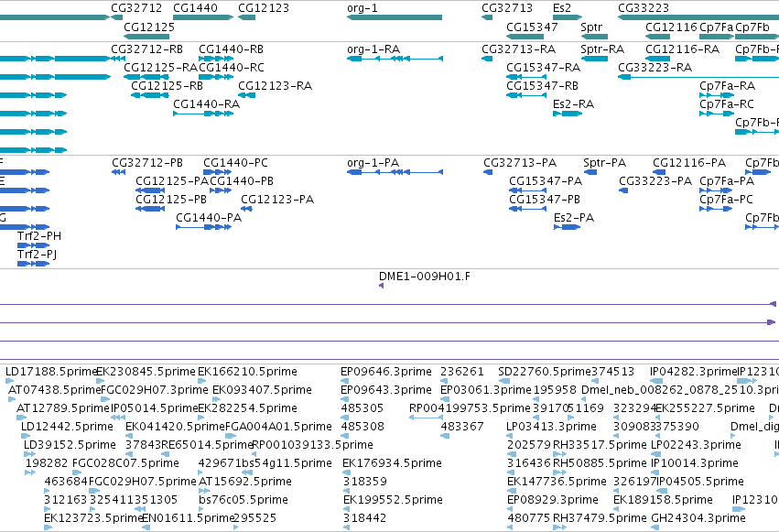Select EST label EP09646.3prime
The height and width of the screenshot is (532, 779).
click(386, 372)
